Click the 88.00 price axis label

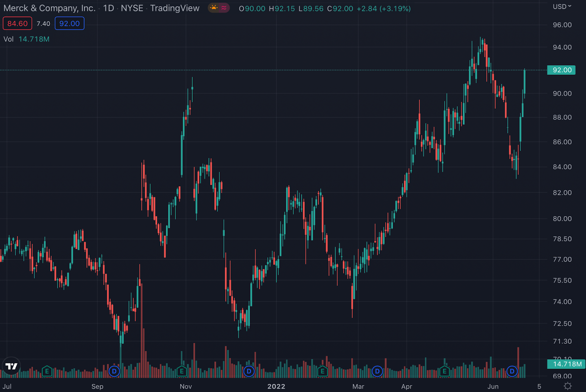(562, 117)
